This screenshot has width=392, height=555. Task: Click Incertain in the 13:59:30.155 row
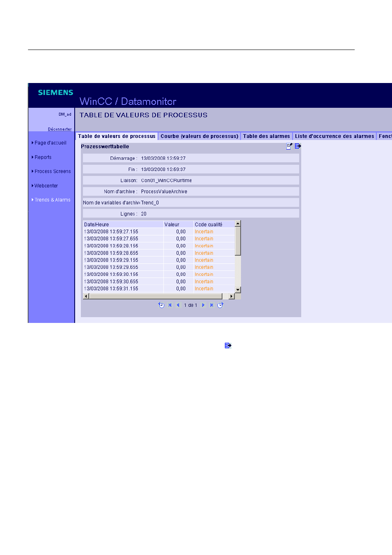pyautogui.click(x=204, y=274)
